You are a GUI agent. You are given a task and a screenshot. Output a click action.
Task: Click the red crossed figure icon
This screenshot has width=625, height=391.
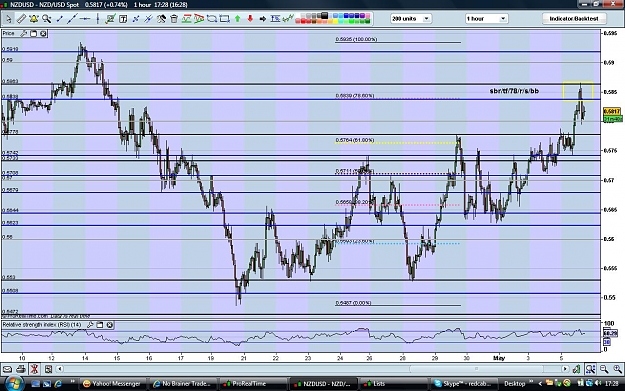click(34, 369)
